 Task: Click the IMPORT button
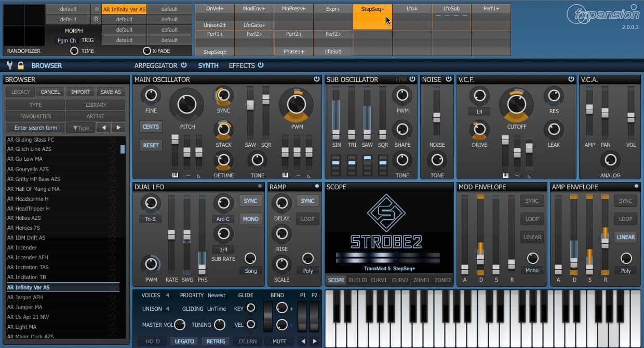pyautogui.click(x=81, y=92)
